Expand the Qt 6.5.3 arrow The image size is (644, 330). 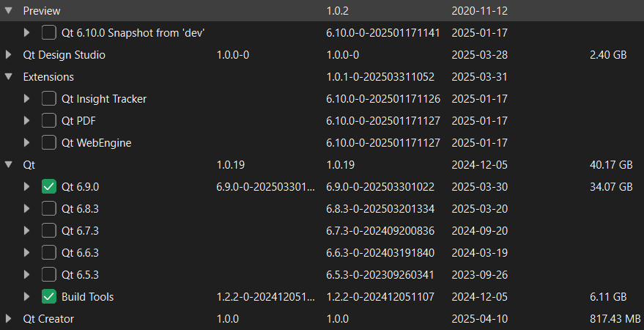pos(27,275)
